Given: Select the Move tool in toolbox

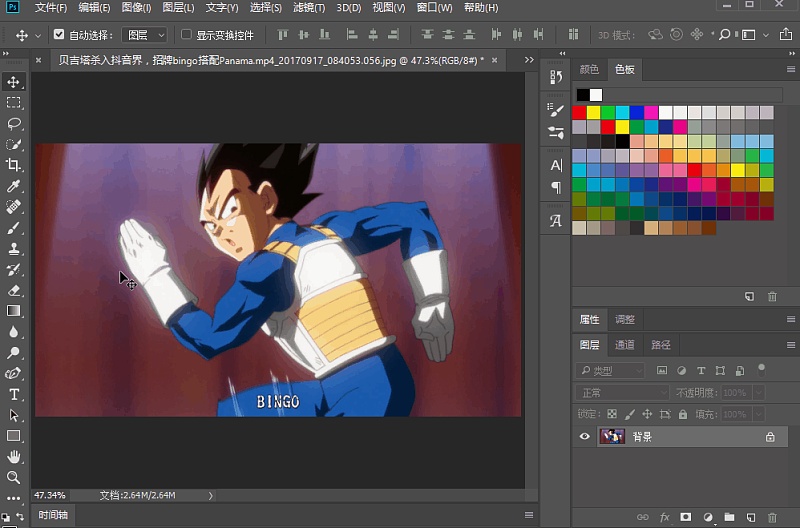Looking at the screenshot, I should (13, 82).
